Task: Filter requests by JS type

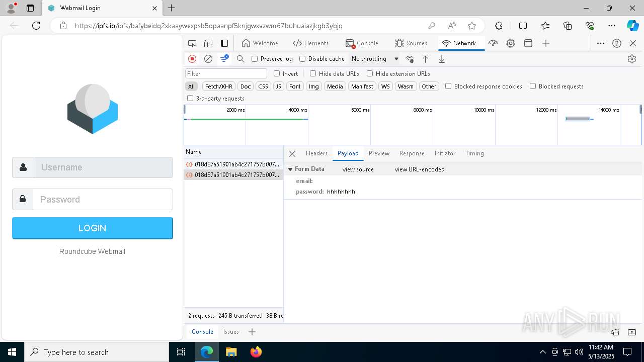Action: point(278,86)
